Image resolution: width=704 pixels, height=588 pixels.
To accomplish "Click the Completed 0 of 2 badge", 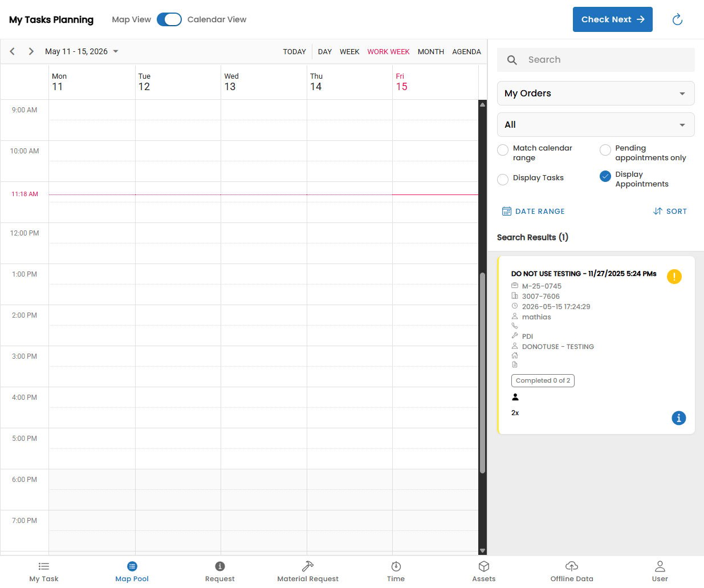I will 543,380.
